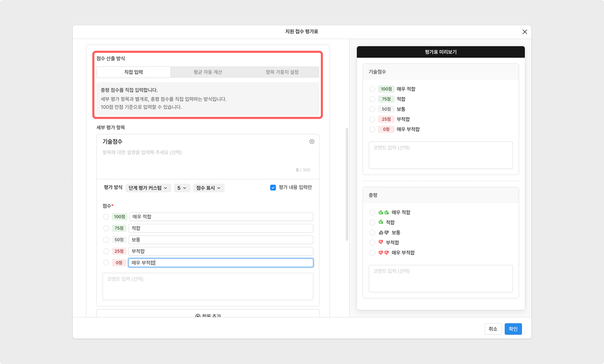This screenshot has width=604, height=364.
Task: Click the 보통 label input field
Action: (x=220, y=240)
